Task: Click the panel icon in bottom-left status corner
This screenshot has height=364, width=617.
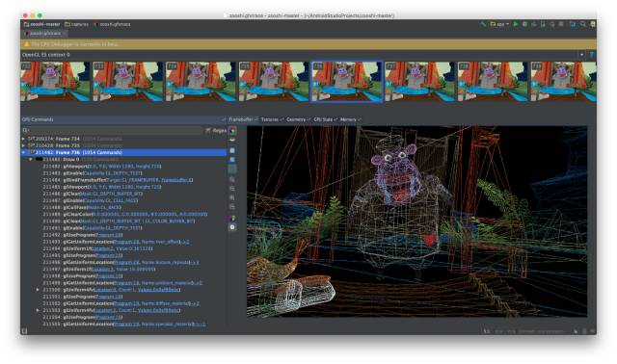Action: tap(24, 331)
